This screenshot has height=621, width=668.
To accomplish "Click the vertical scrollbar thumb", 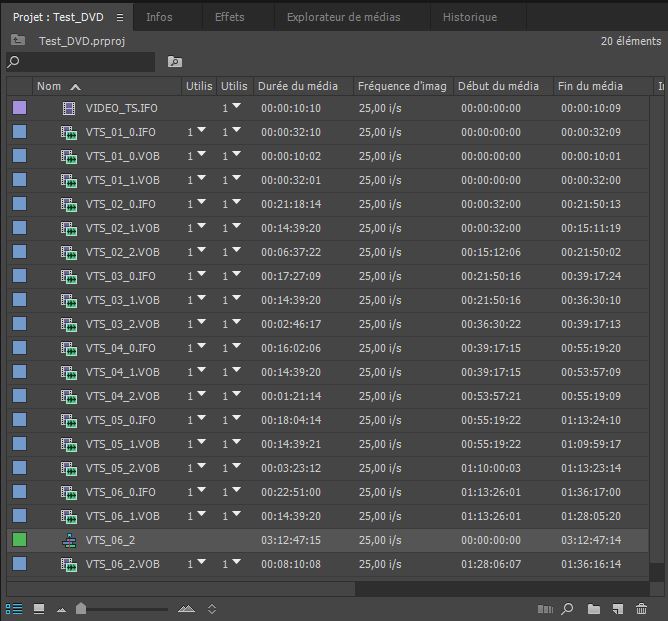I will pyautogui.click(x=657, y=329).
